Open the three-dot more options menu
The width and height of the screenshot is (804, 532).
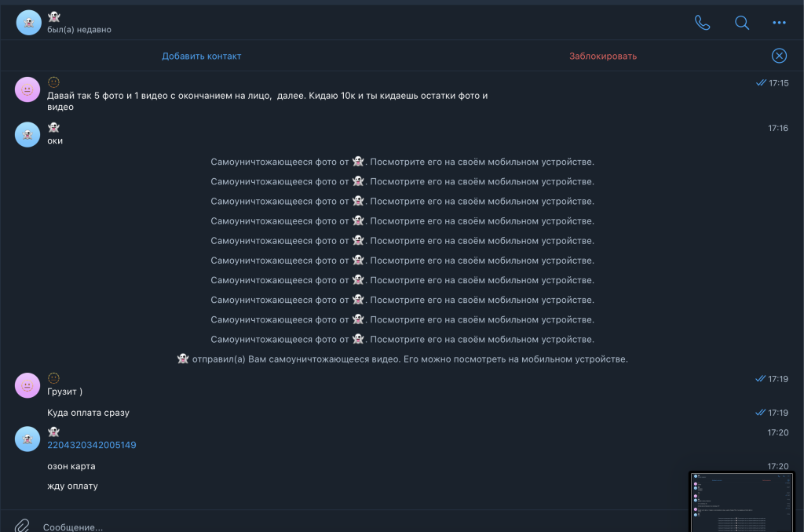point(779,23)
